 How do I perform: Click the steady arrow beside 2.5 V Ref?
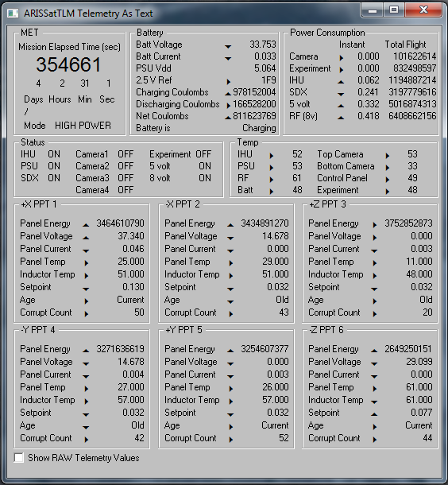pos(229,82)
